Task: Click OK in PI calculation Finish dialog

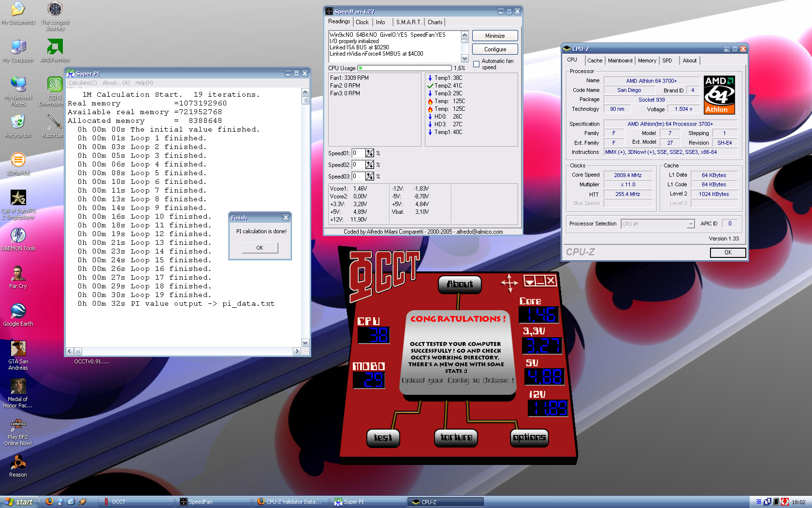Action: (x=260, y=248)
